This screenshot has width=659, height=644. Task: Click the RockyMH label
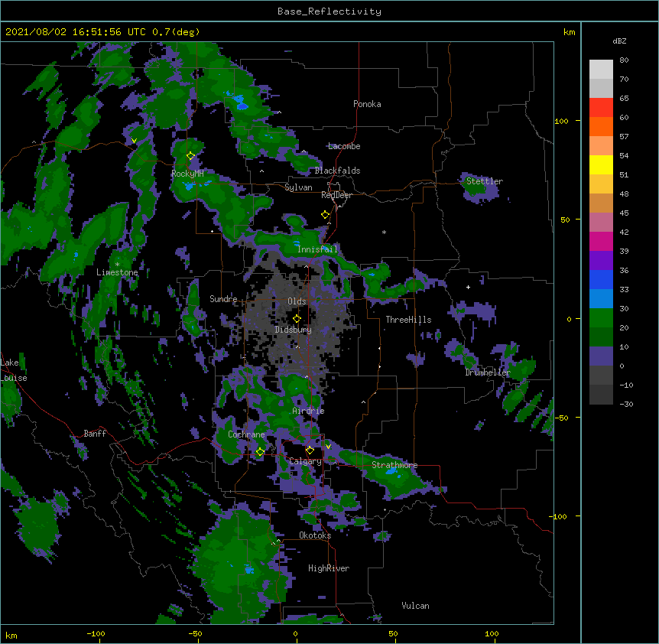coord(187,174)
